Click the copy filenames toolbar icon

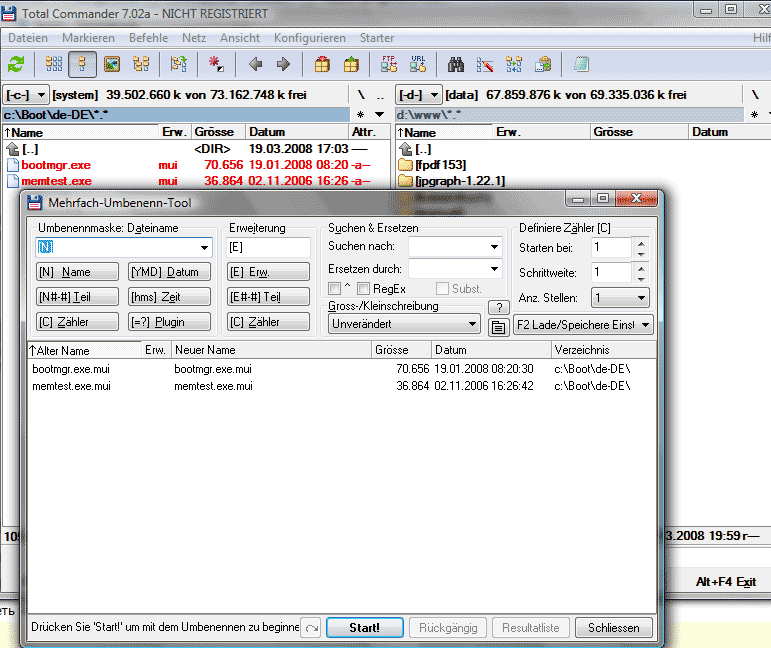coord(543,64)
